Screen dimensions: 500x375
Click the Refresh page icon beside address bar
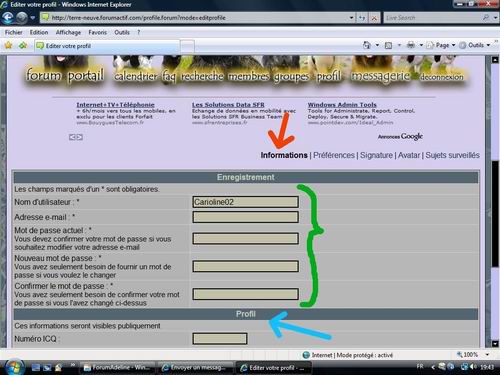362,18
